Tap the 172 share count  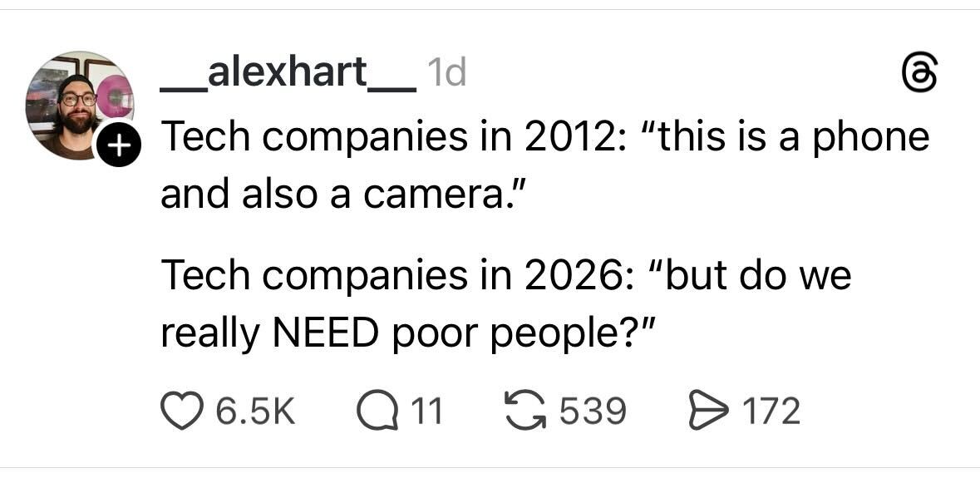(x=769, y=411)
